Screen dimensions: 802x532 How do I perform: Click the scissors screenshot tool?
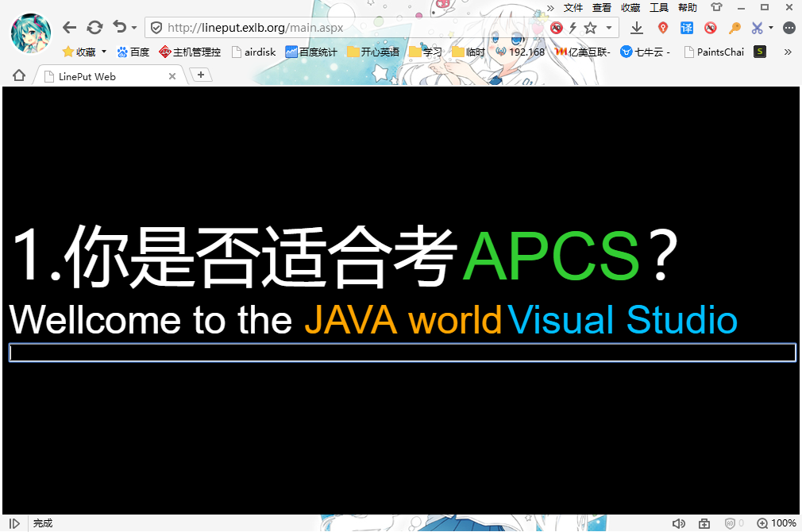coord(758,28)
